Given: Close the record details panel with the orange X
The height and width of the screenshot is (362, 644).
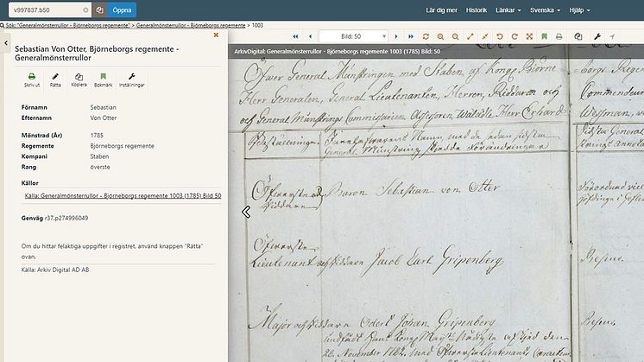Looking at the screenshot, I should (216, 35).
